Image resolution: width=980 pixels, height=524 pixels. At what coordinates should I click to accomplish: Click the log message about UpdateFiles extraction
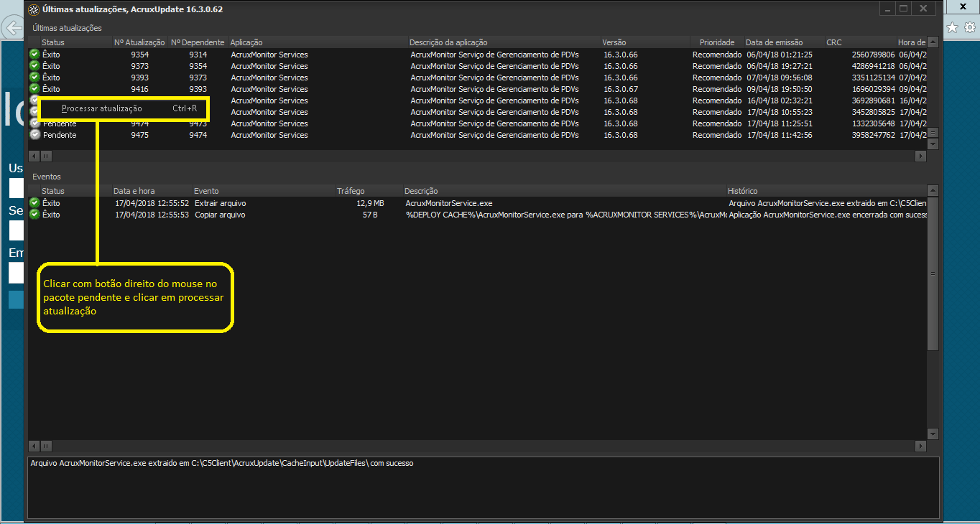coord(222,463)
